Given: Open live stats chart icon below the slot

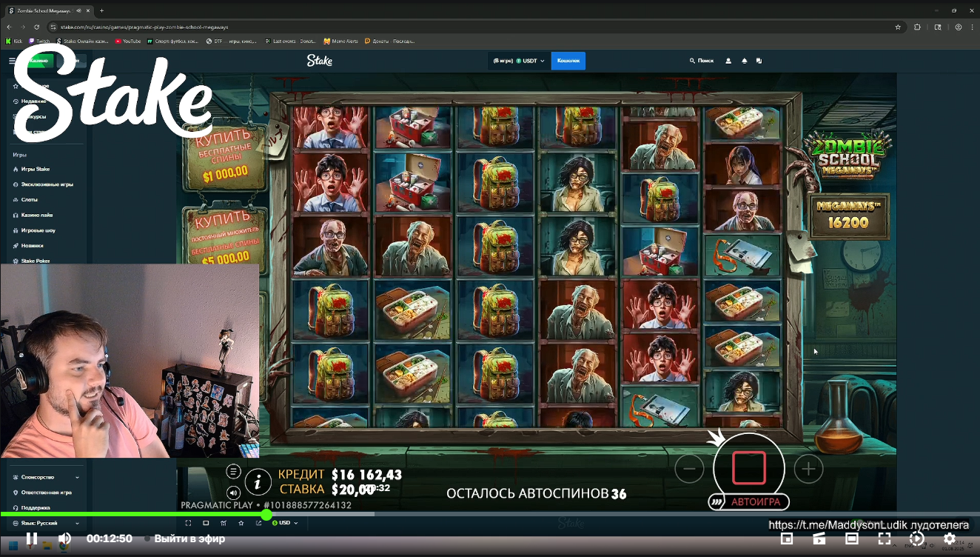Looking at the screenshot, I should tap(224, 523).
